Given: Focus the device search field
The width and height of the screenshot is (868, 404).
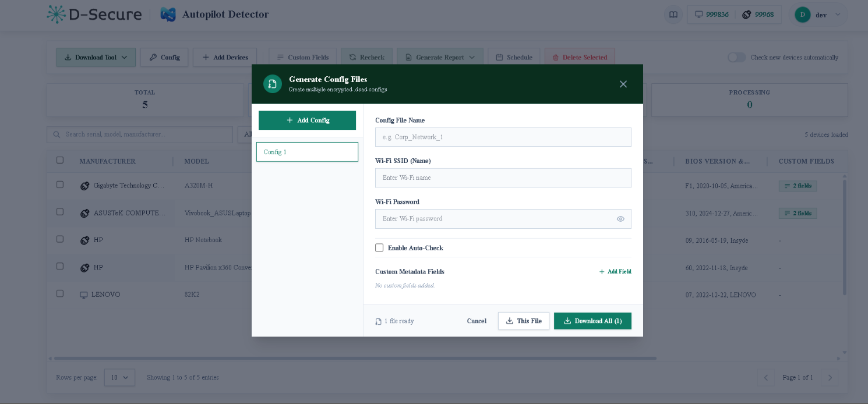Looking at the screenshot, I should coord(140,134).
